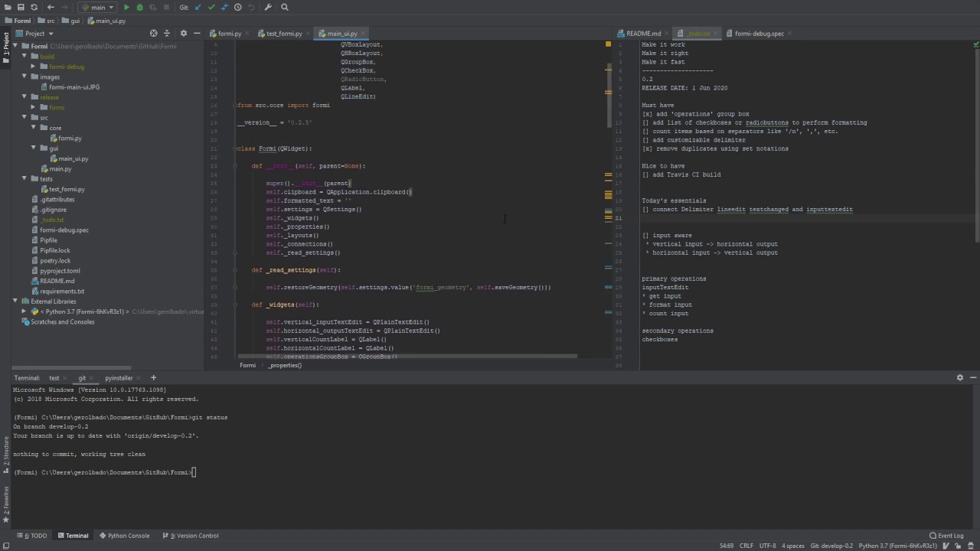
Task: Collapse the src folder
Action: pyautogui.click(x=24, y=118)
